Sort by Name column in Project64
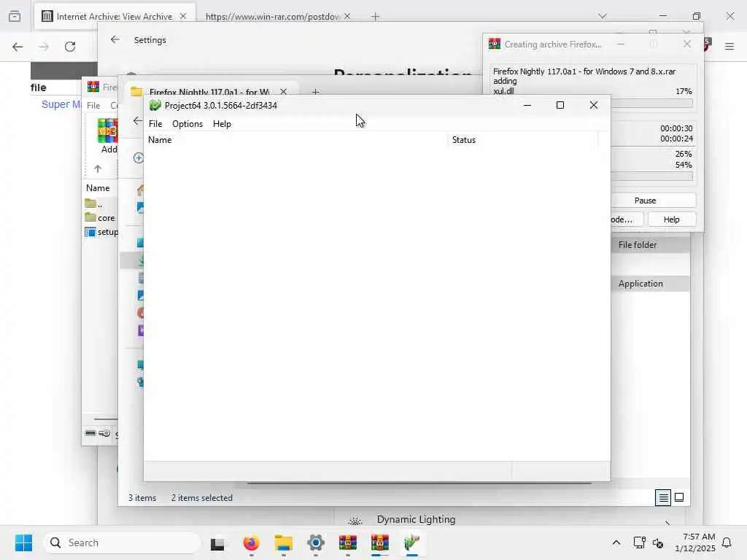 296,140
